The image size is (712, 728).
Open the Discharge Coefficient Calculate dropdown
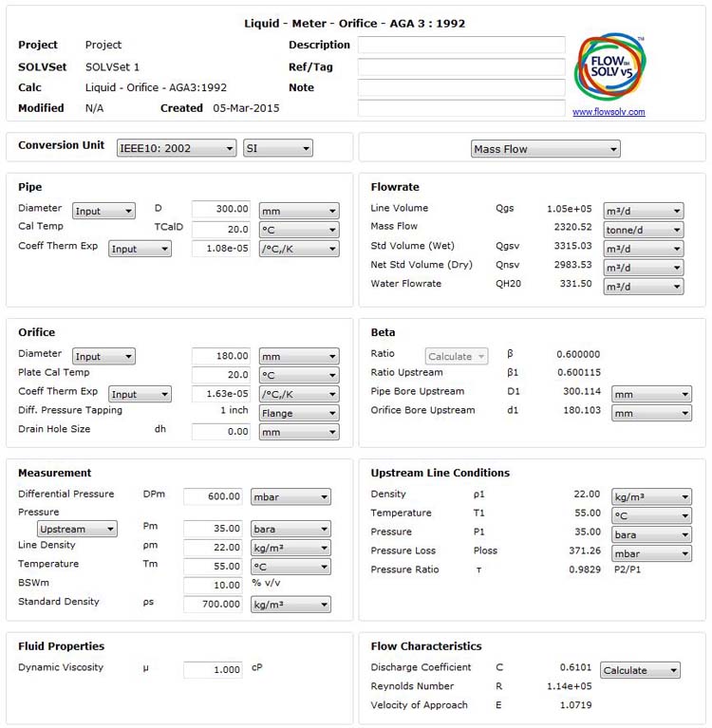640,670
